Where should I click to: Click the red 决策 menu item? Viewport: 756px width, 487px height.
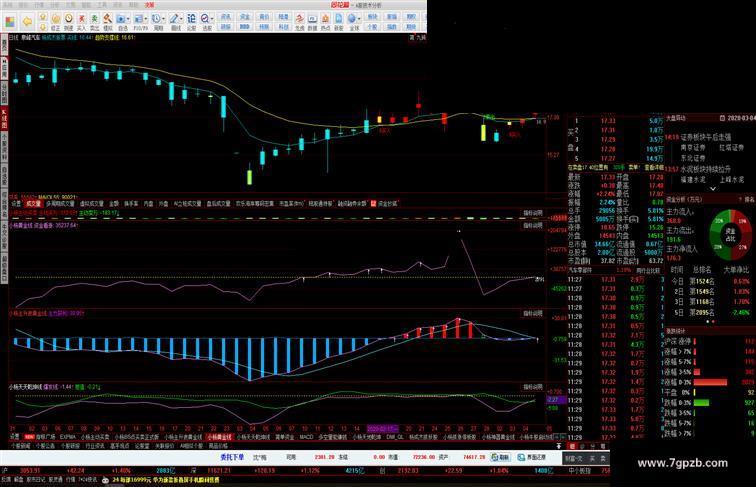149,5
